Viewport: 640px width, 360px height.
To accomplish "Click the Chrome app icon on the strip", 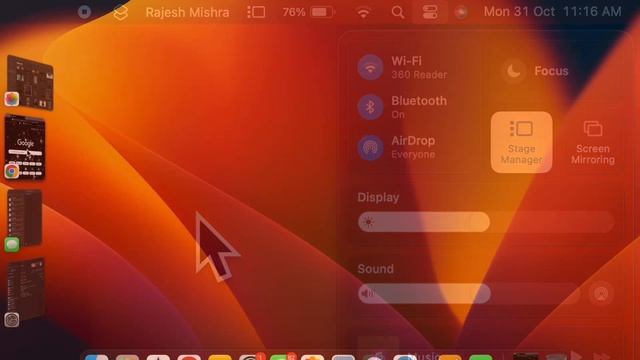I will (x=12, y=171).
